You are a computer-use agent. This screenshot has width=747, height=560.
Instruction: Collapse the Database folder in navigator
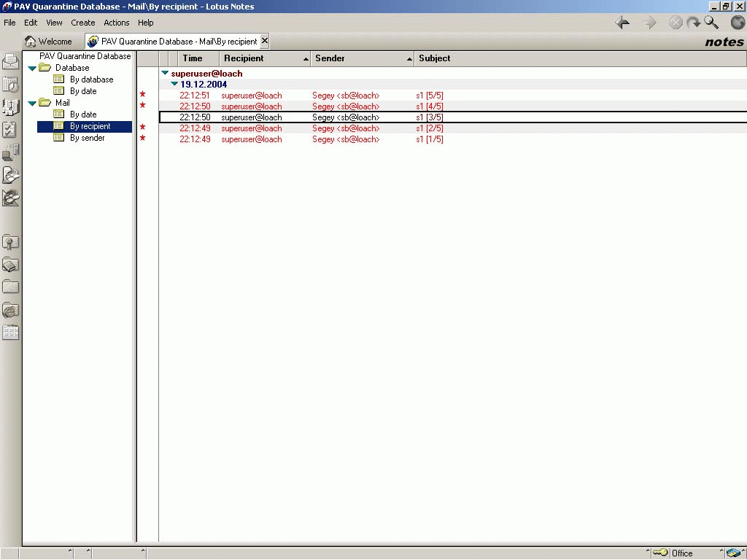point(32,68)
